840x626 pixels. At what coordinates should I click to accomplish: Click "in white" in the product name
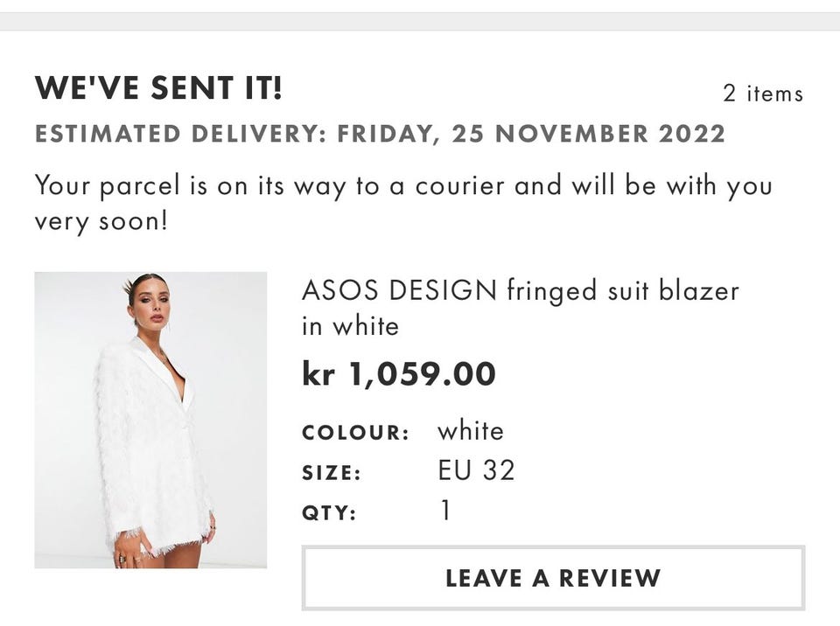click(350, 326)
